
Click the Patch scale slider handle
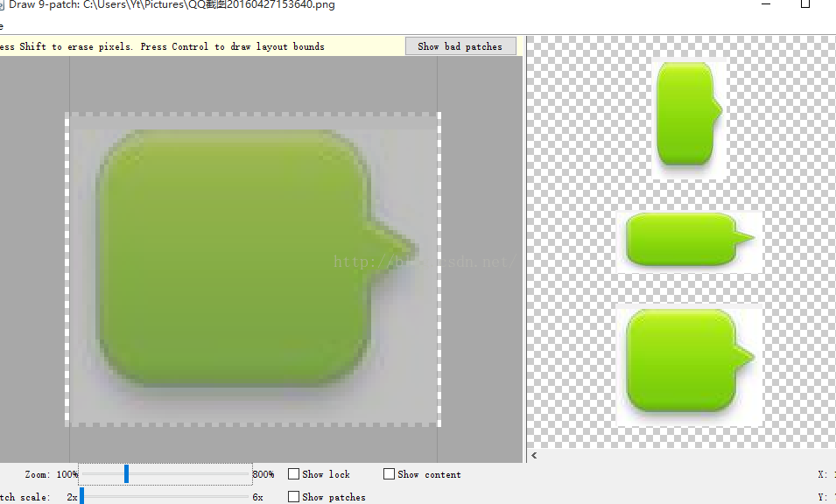(x=81, y=496)
